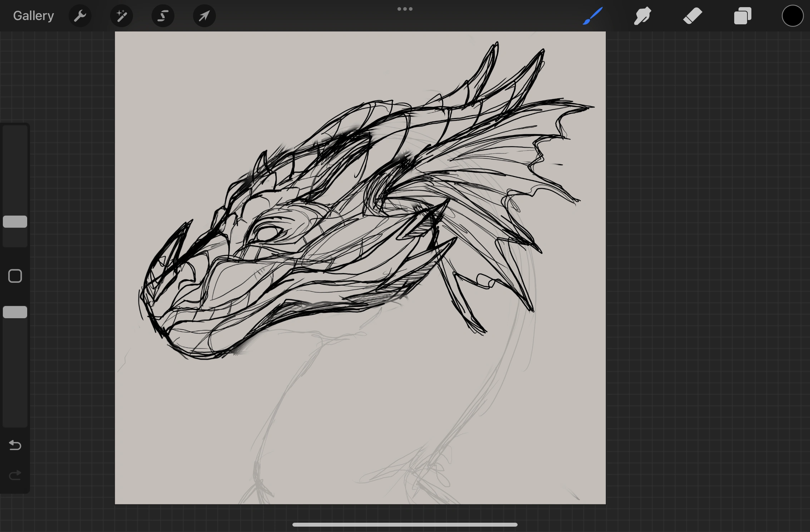Open the Layers panel

(742, 16)
